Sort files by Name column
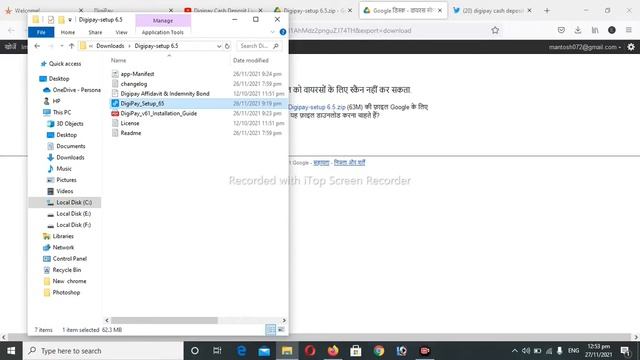640x360 pixels. coord(118,60)
